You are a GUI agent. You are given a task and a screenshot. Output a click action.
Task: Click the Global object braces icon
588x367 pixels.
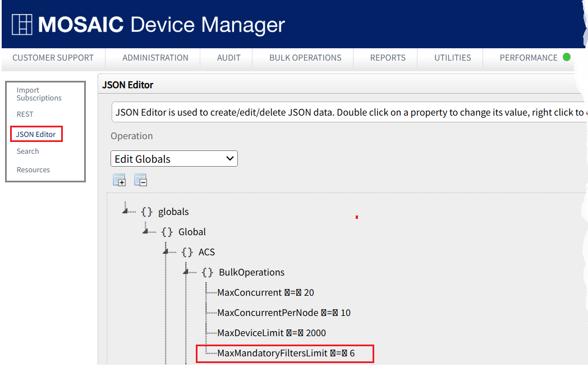coord(167,232)
